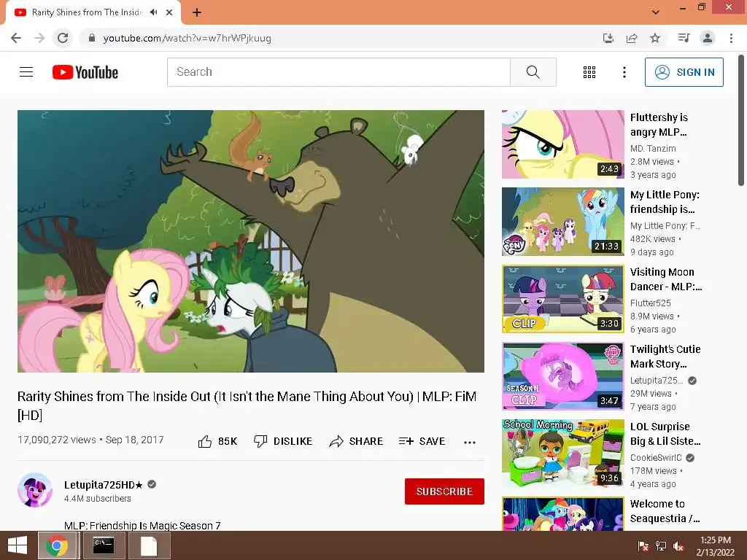Click the install app icon in address bar
747x560 pixels.
point(608,38)
